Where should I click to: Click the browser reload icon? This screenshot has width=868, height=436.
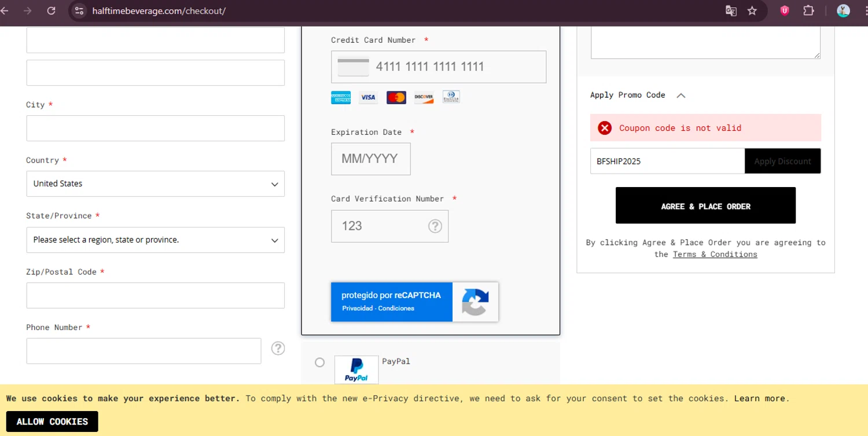pos(51,10)
